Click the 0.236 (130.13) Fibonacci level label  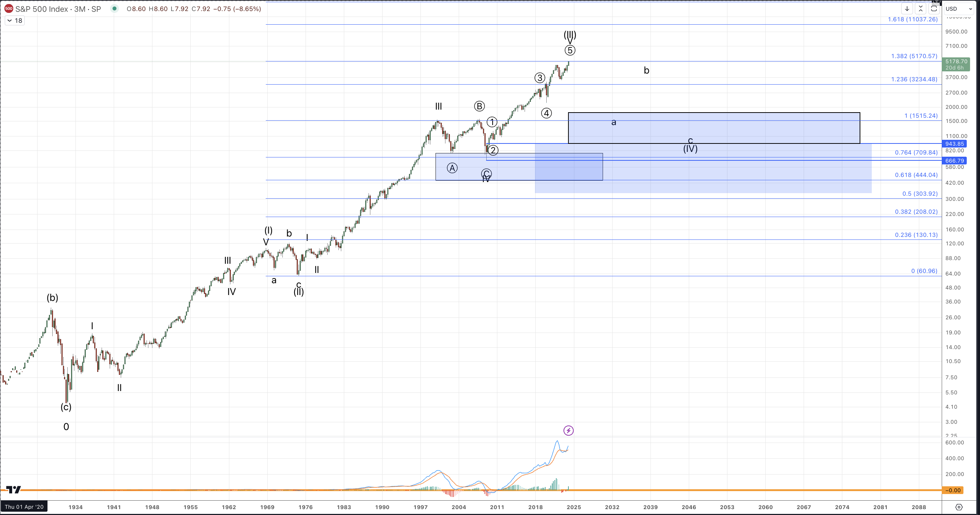pos(916,235)
